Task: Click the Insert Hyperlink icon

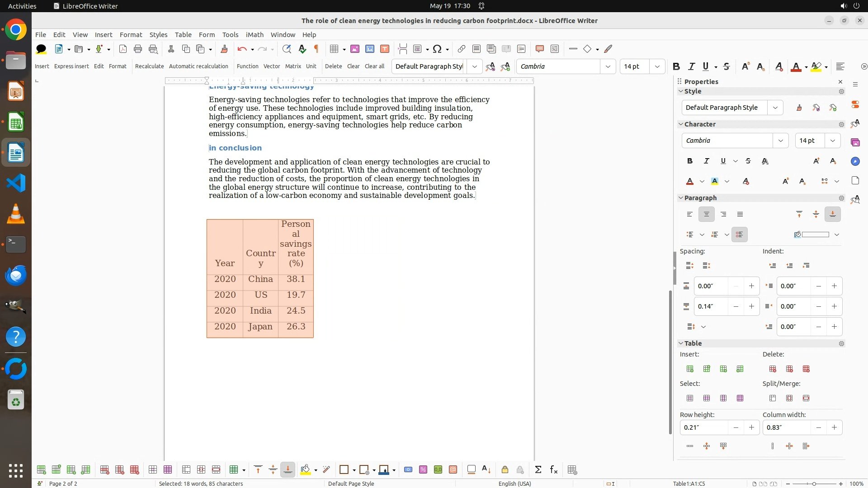Action: [461, 49]
